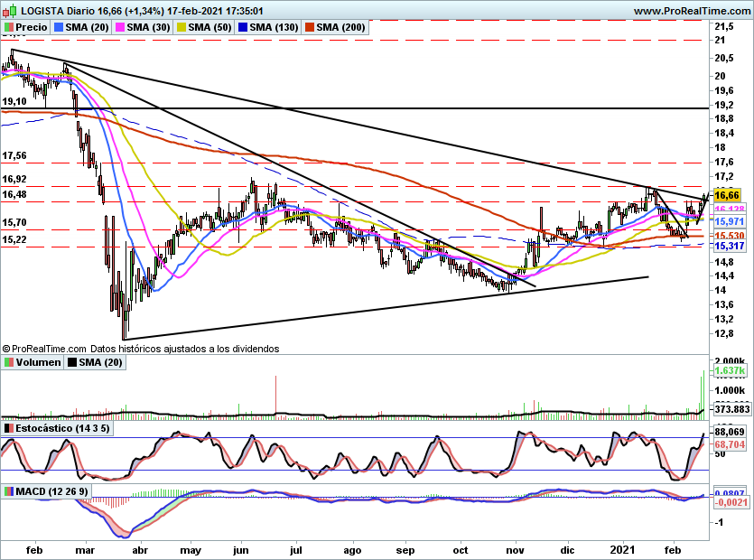The image size is (754, 560).
Task: Click the black swatch of volume SMA (20)
Action: click(x=73, y=362)
